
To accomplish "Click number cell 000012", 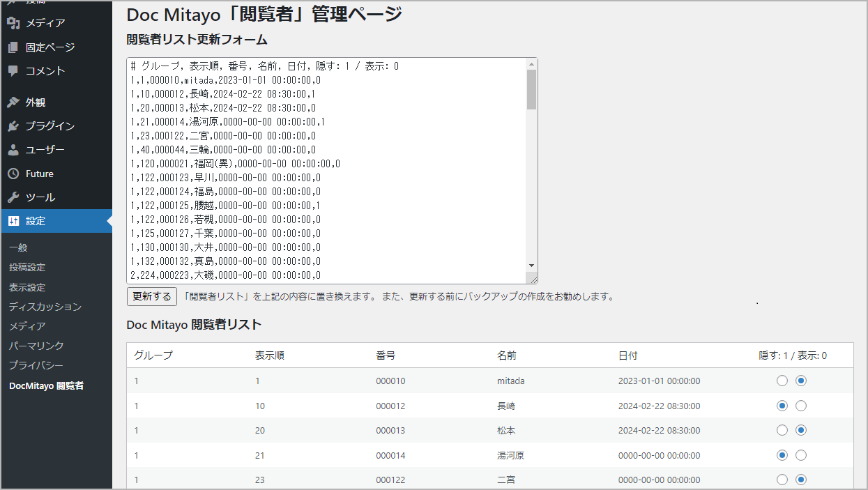I will click(x=390, y=406).
